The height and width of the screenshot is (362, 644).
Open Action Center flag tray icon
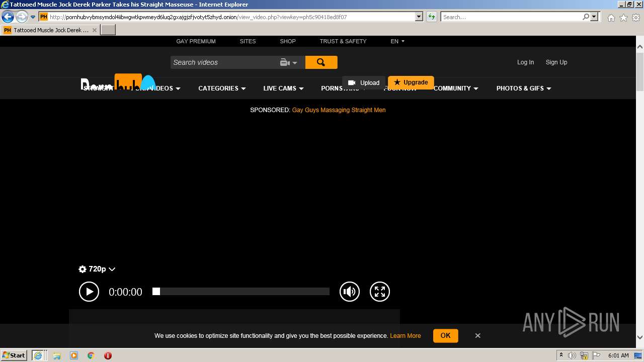click(596, 355)
